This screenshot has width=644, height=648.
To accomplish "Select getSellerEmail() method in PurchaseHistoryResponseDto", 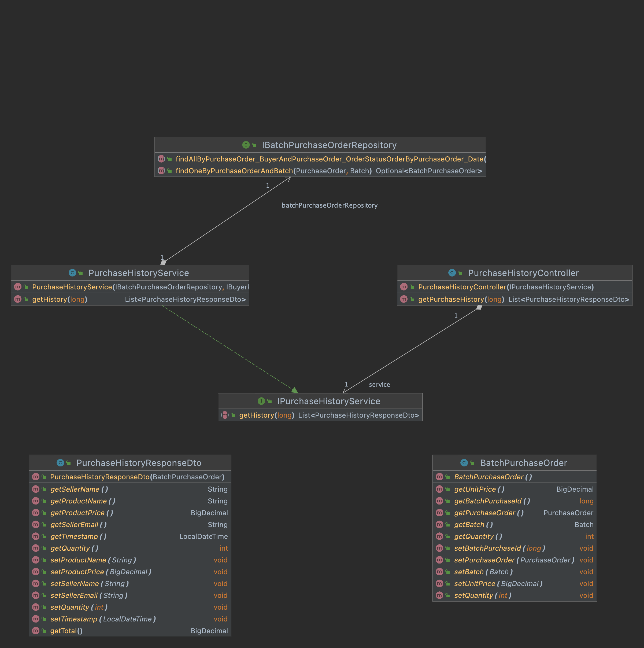I will tap(79, 525).
